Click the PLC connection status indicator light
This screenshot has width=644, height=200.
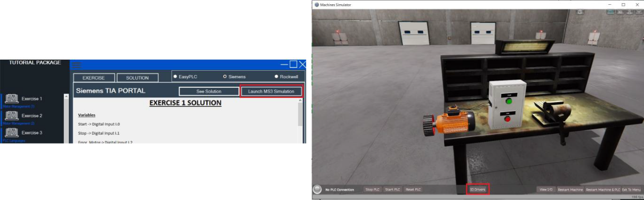[x=317, y=189]
